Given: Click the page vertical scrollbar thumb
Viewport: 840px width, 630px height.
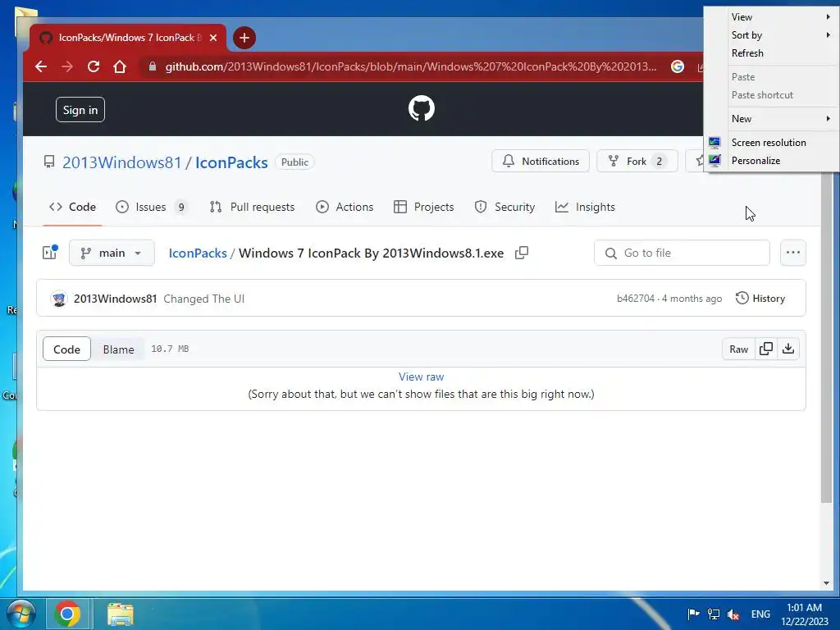Looking at the screenshot, I should click(826, 337).
